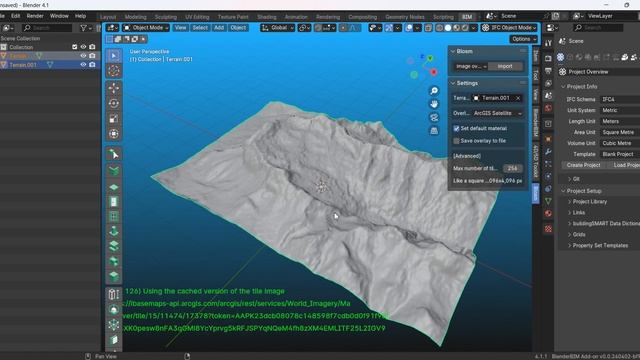The height and width of the screenshot is (360, 640).
Task: Open the Options dropdown in viewport
Action: [x=523, y=39]
